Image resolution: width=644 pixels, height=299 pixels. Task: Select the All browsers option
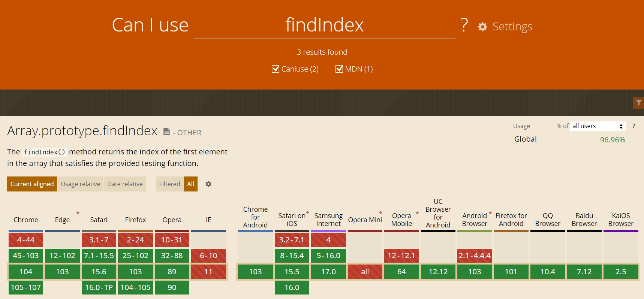point(191,184)
